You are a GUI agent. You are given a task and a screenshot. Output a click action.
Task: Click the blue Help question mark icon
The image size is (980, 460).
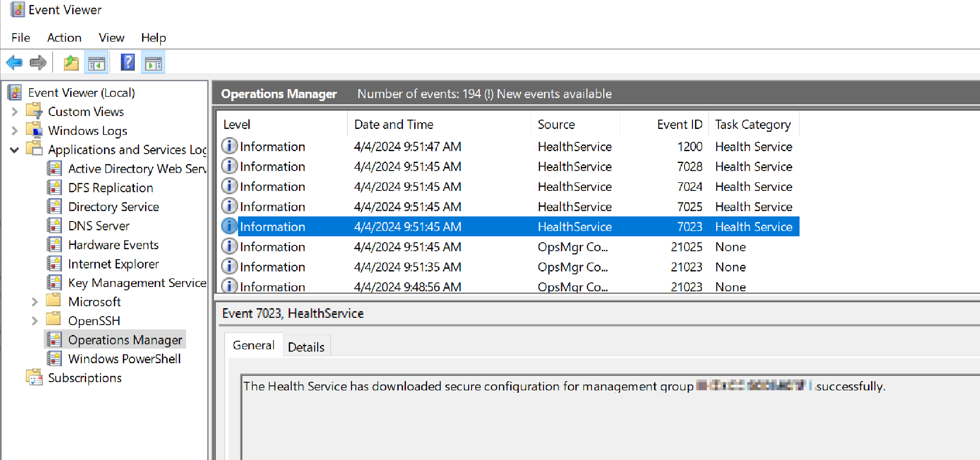pos(127,62)
